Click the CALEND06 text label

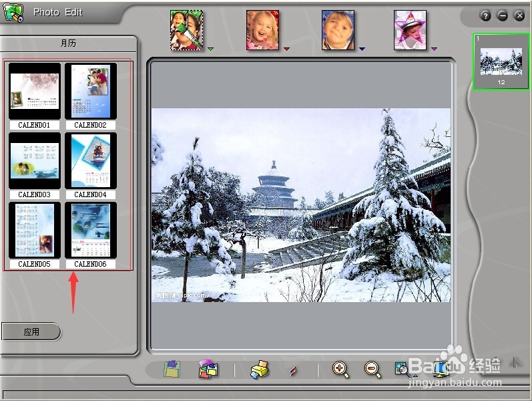90,264
